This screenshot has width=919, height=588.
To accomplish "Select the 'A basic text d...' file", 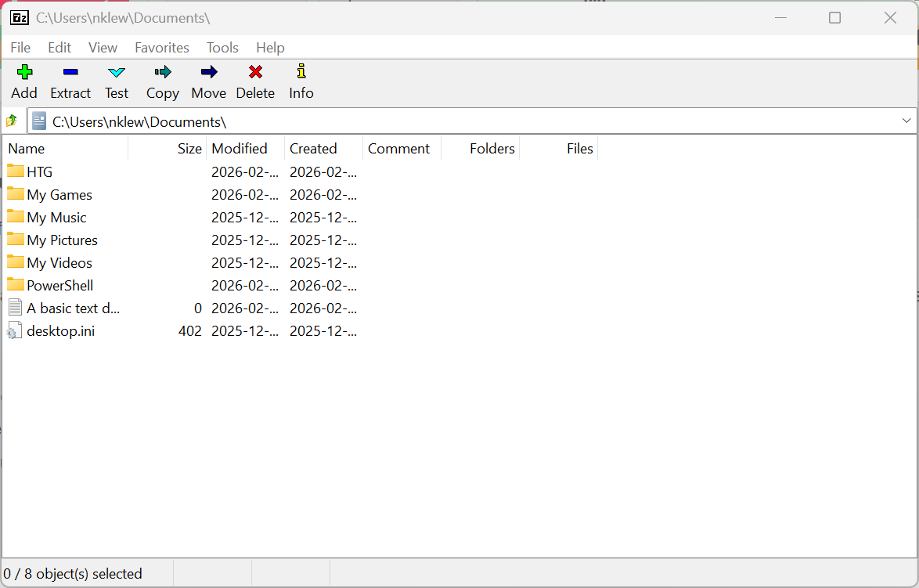I will pos(73,308).
